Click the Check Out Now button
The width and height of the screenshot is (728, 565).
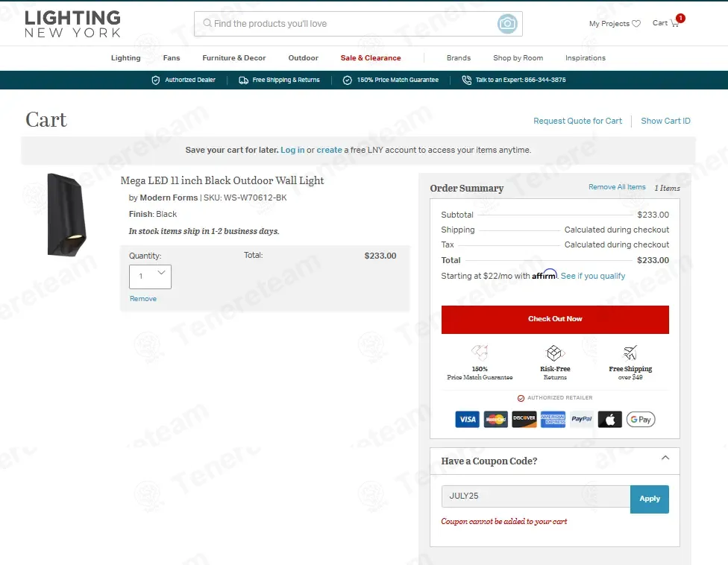pos(555,319)
